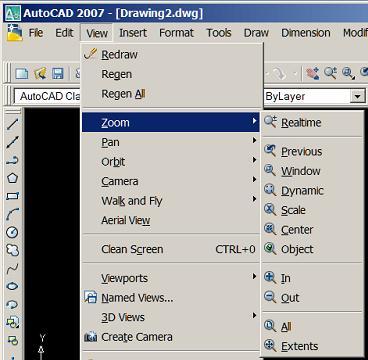
Task: Click the New drawing toolbar icon
Action: point(22,73)
